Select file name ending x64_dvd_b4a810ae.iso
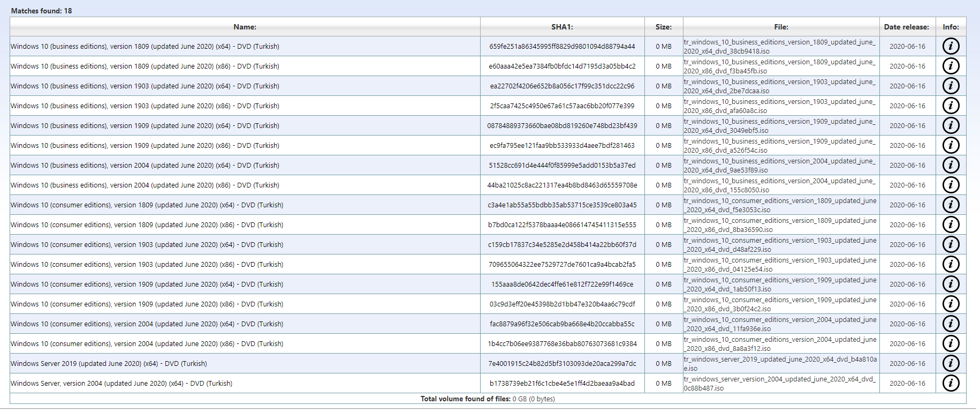Screen dimensions: 980x412 (x=780, y=364)
